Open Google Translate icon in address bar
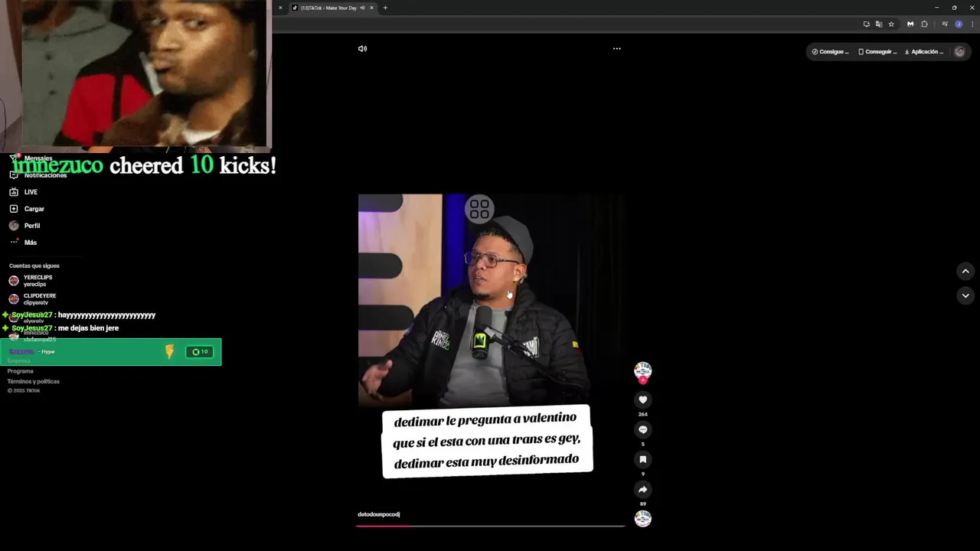The image size is (980, 551). (879, 24)
